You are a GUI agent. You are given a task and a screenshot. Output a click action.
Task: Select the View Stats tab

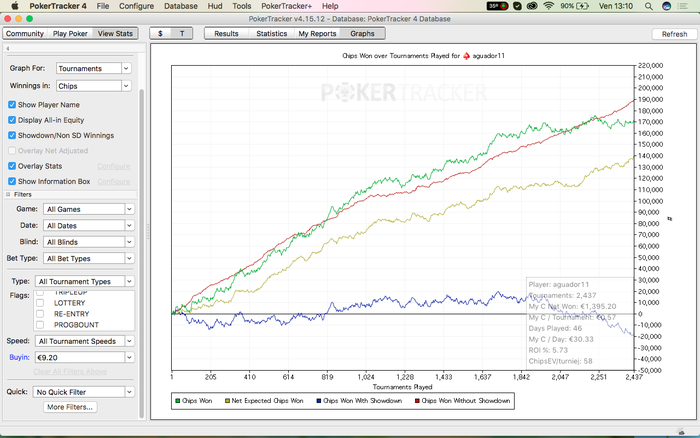coord(115,33)
